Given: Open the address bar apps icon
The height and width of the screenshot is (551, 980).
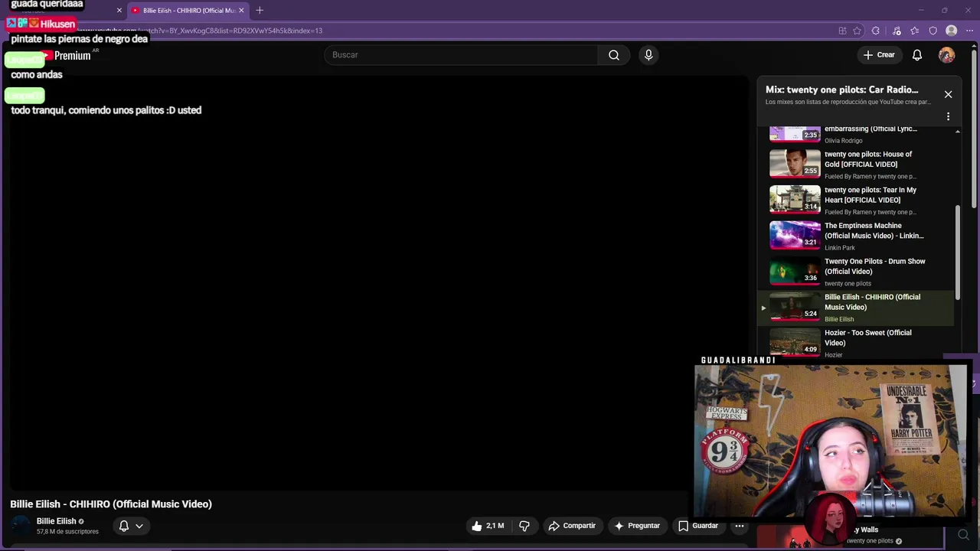Looking at the screenshot, I should click(842, 31).
